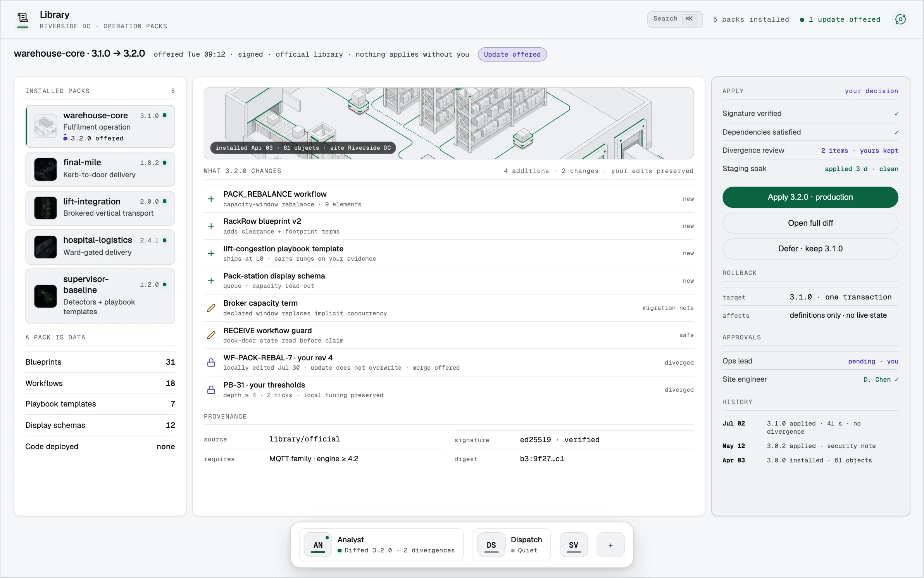924x578 pixels.
Task: Click the May 12 history entry
Action: click(x=810, y=446)
